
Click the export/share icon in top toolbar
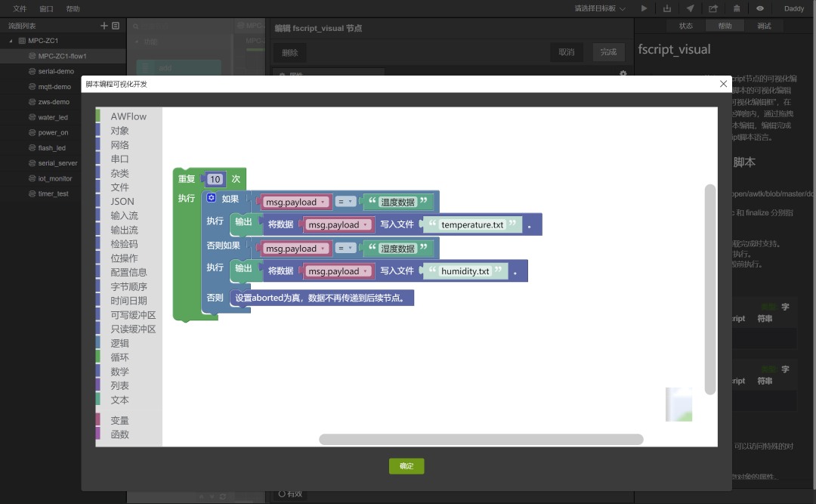(713, 8)
